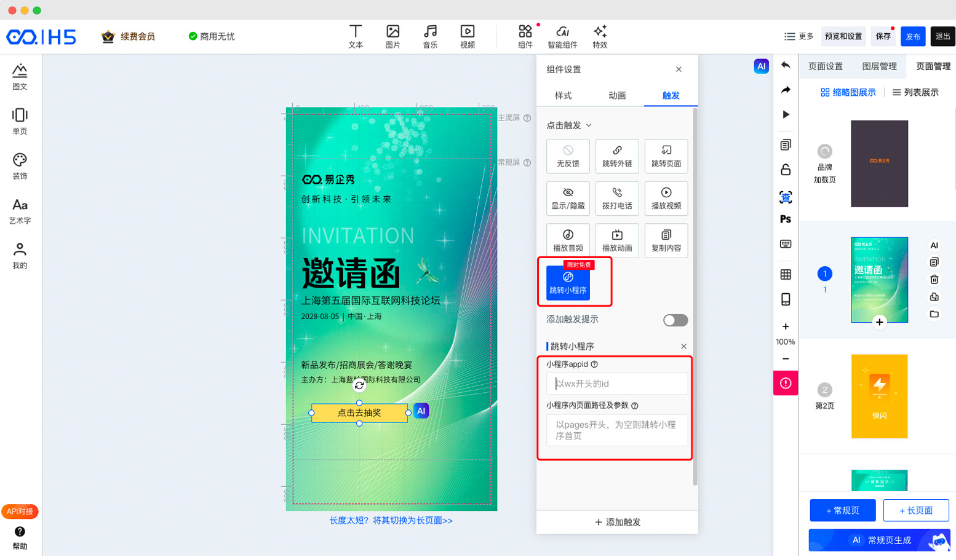Click the keyboard shortcuts icon
The height and width of the screenshot is (560, 956).
click(x=786, y=244)
